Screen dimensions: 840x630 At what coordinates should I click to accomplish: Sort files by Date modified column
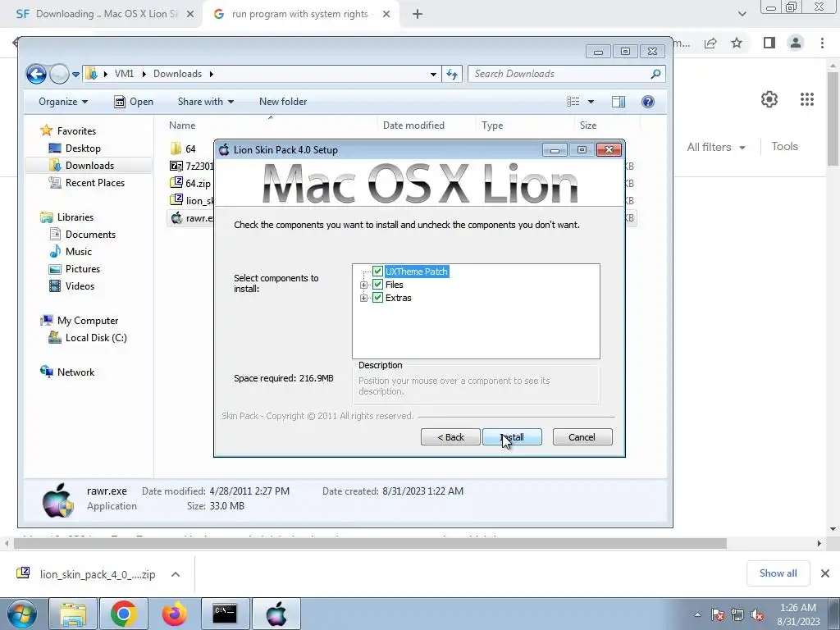tap(413, 126)
